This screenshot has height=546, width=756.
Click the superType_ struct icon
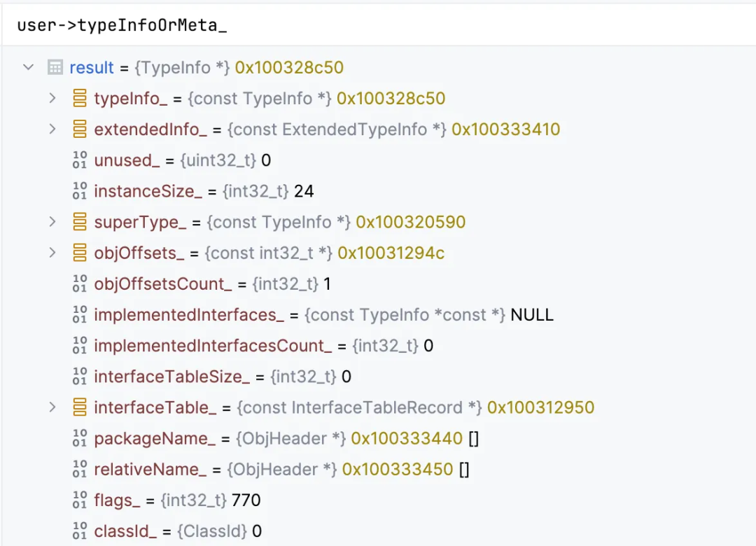[80, 222]
